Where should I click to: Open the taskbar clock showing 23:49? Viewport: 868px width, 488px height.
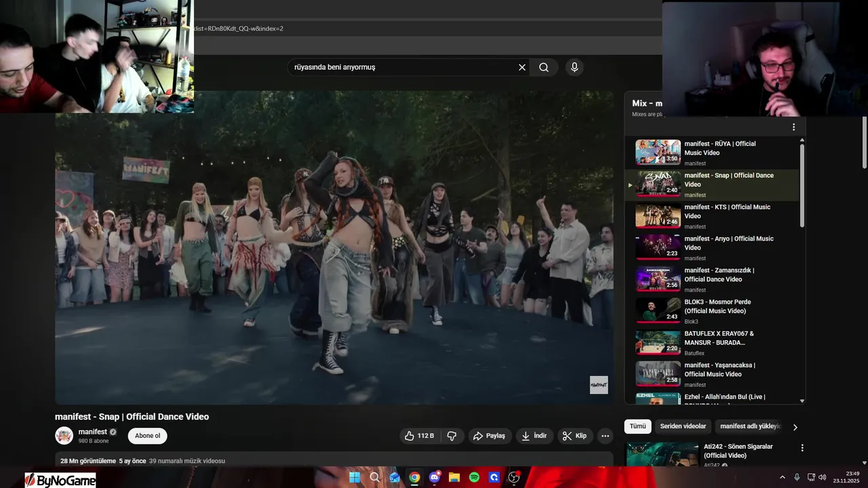847,477
